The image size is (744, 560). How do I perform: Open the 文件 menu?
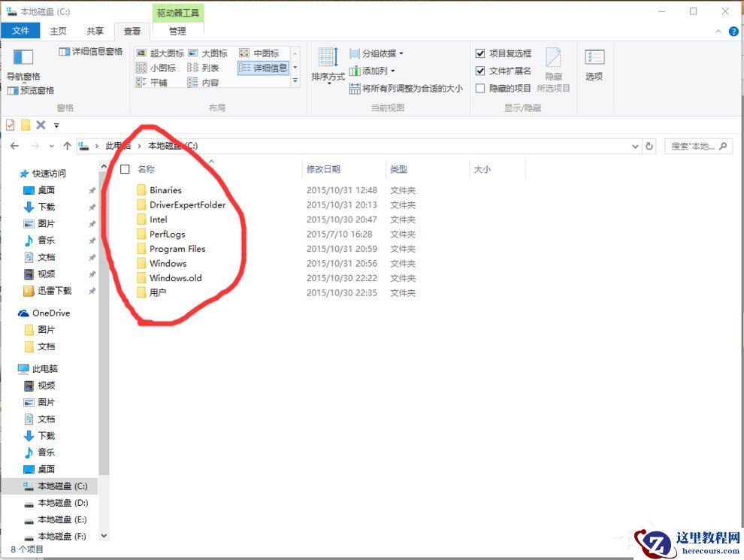point(20,31)
